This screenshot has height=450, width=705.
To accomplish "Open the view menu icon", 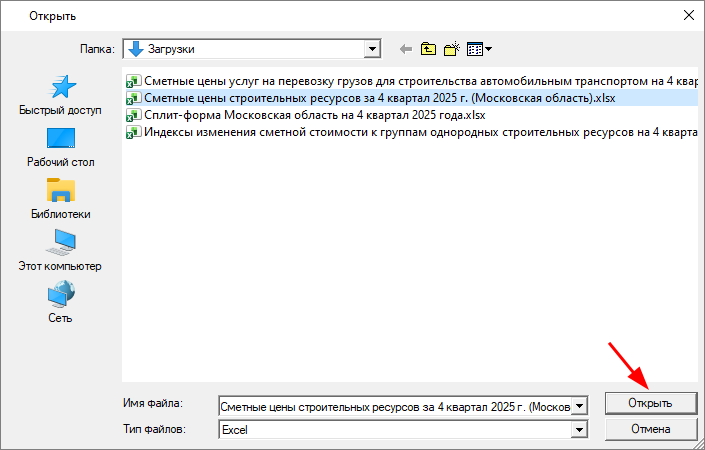I will tap(479, 48).
